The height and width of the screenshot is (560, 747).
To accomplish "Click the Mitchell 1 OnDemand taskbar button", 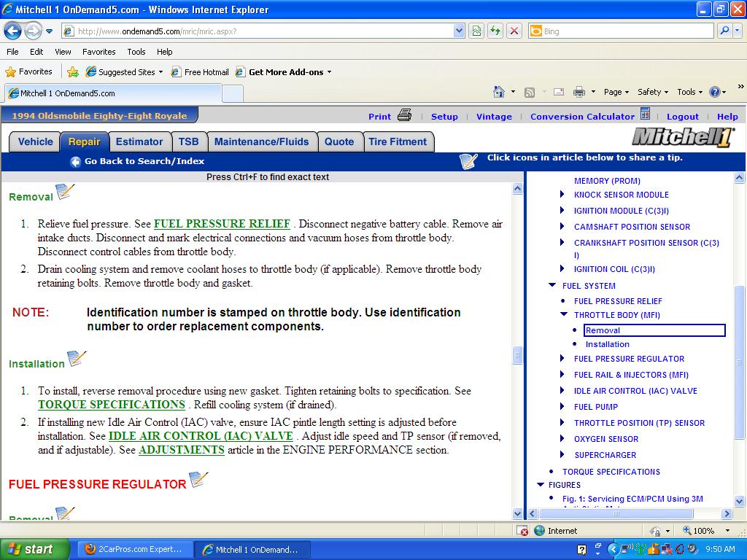I will tap(252, 550).
